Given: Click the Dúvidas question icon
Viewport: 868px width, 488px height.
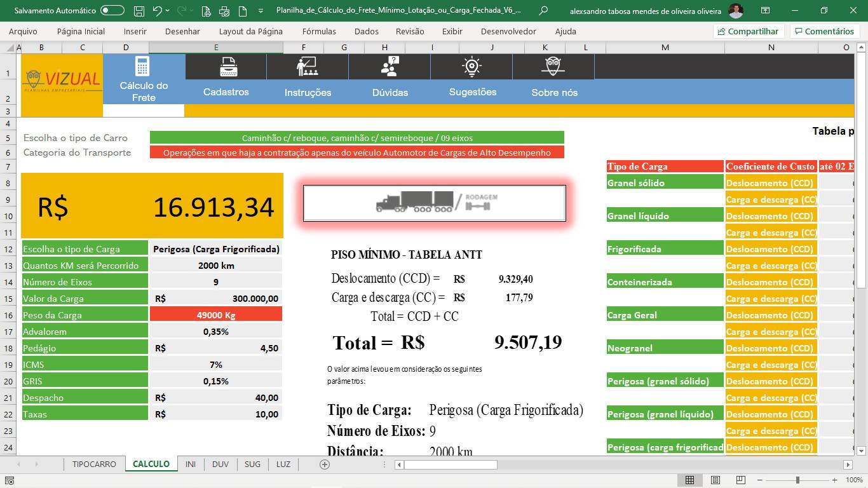Looking at the screenshot, I should (389, 66).
